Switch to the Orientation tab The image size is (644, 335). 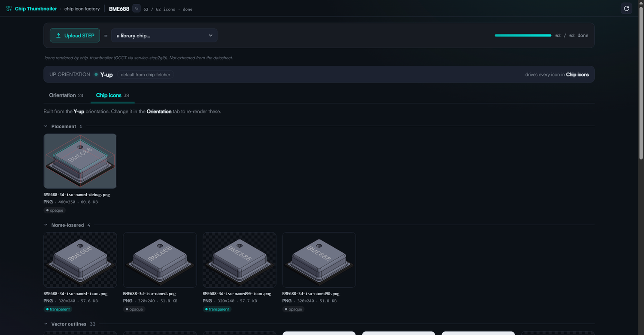tap(66, 95)
